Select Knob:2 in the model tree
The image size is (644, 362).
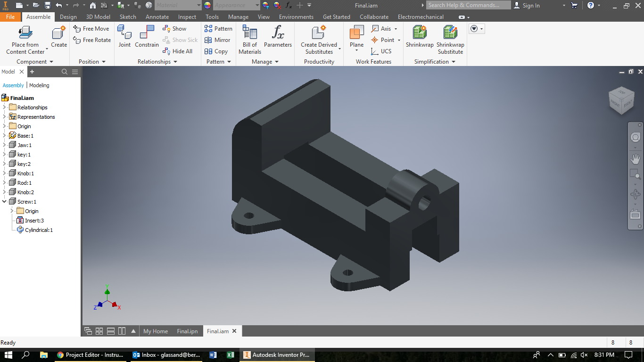click(x=25, y=192)
